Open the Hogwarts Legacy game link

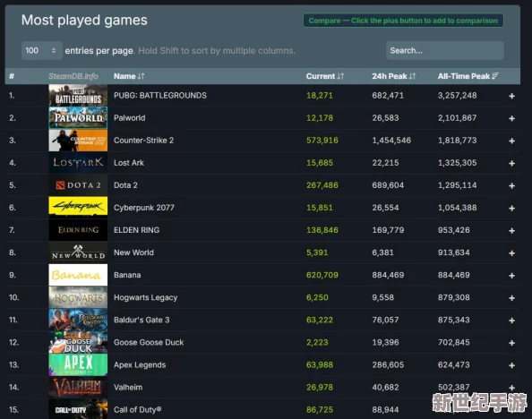click(146, 297)
